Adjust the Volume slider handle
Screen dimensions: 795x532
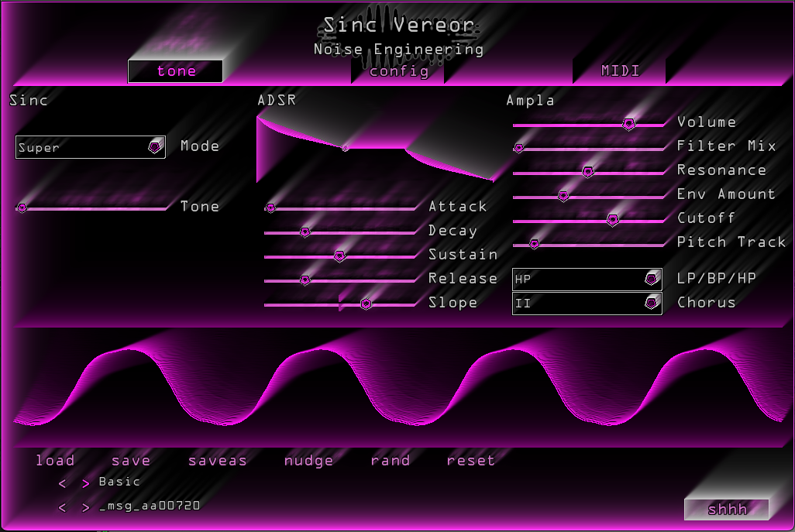click(x=629, y=124)
